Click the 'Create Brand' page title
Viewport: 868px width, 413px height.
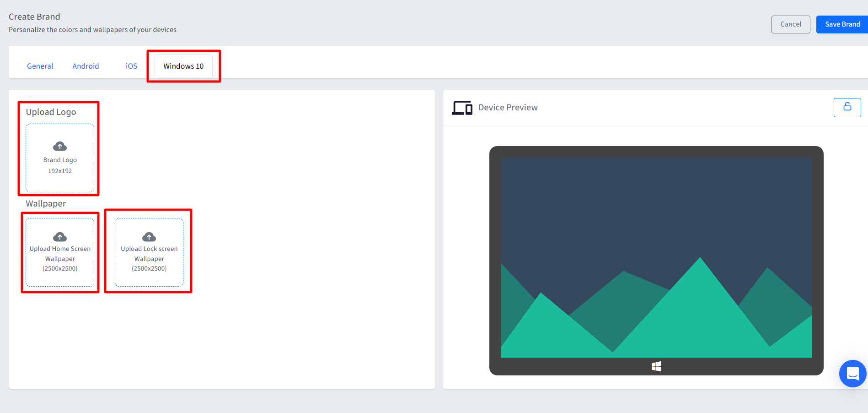(34, 17)
